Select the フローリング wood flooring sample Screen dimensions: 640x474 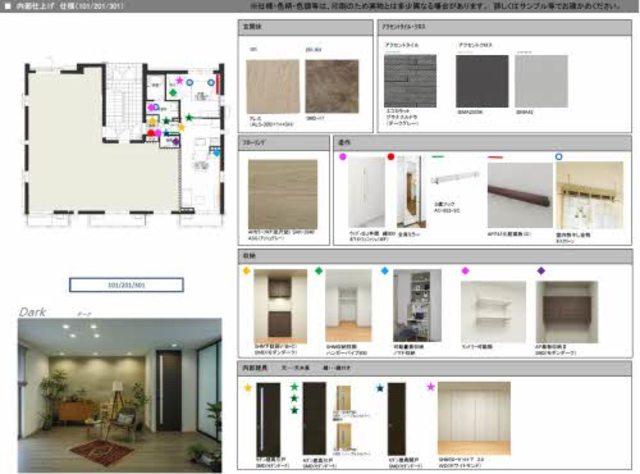[x=282, y=194]
